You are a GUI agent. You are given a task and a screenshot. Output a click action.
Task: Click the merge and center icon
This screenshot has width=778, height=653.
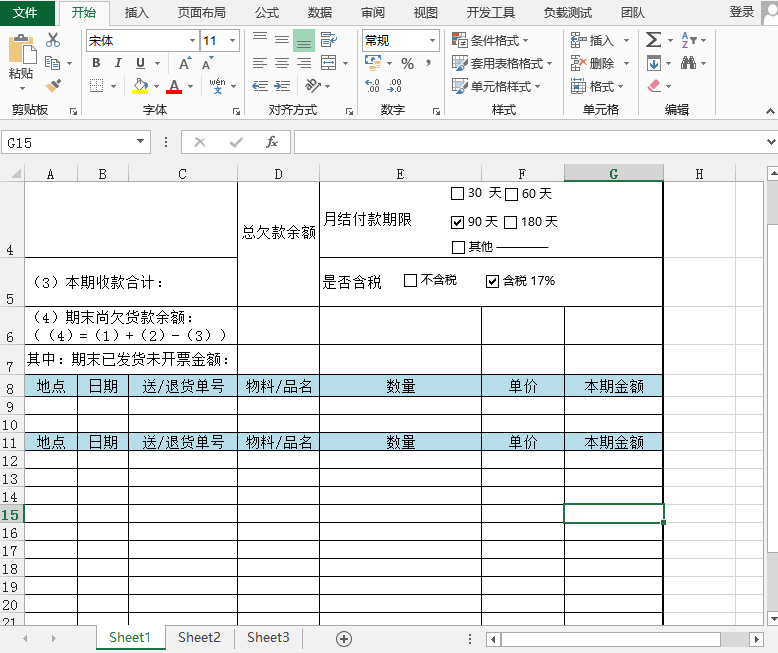328,63
